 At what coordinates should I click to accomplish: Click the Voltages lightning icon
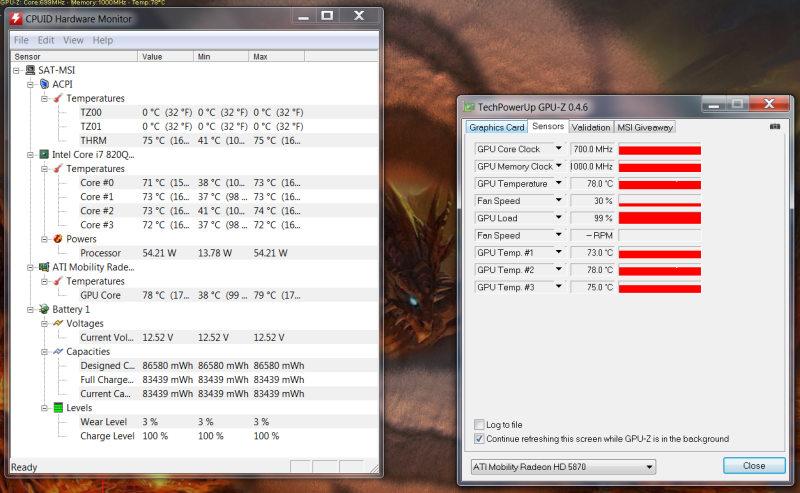click(58, 323)
